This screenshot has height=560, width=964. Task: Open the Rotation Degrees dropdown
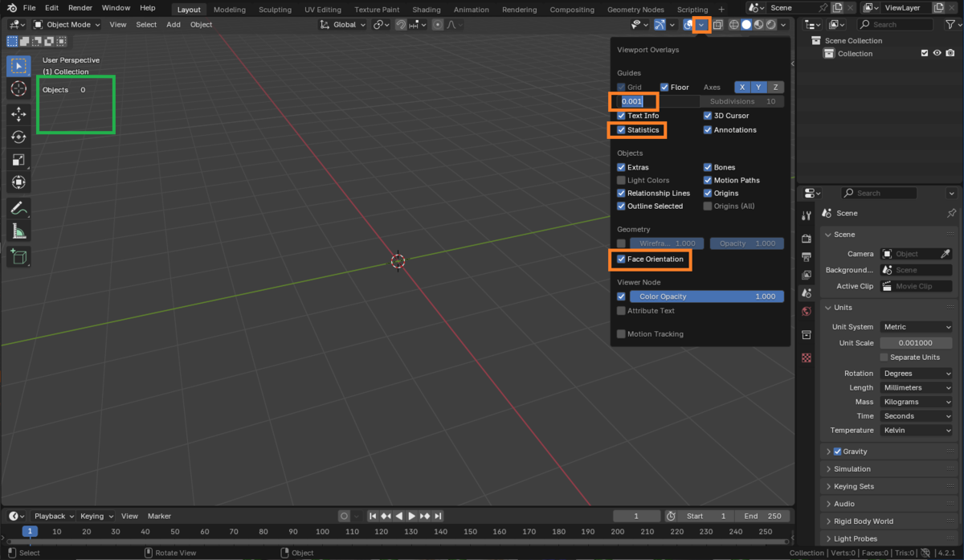(x=916, y=374)
